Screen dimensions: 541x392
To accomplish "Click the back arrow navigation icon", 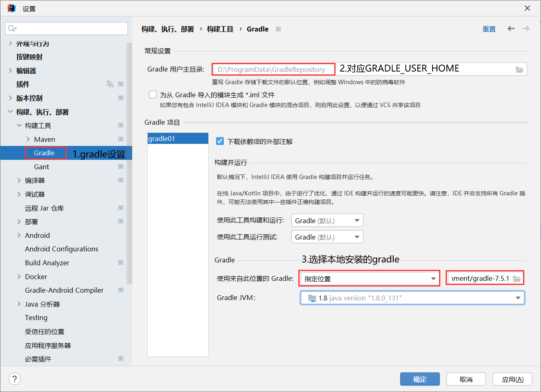I will (x=511, y=29).
